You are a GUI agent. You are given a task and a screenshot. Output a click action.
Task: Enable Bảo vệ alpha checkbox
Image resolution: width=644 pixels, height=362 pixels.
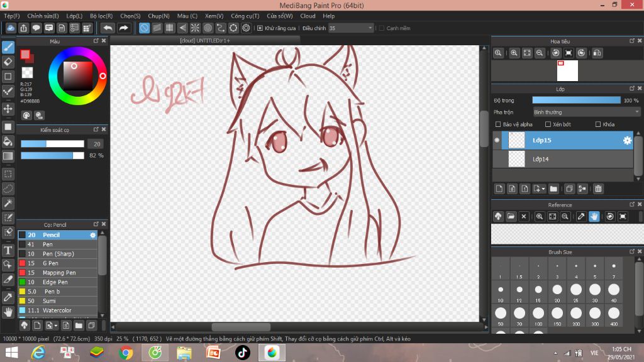pyautogui.click(x=498, y=124)
